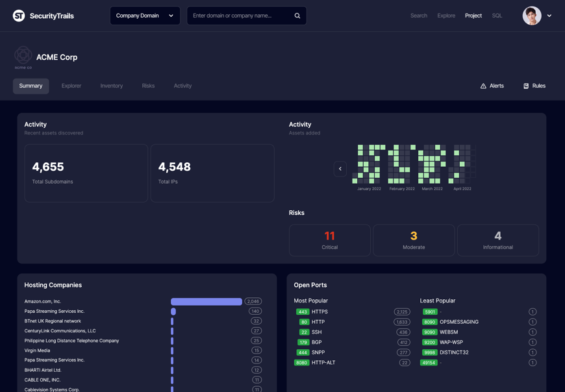Click the Total IPs card
This screenshot has width=565, height=392.
tap(212, 173)
